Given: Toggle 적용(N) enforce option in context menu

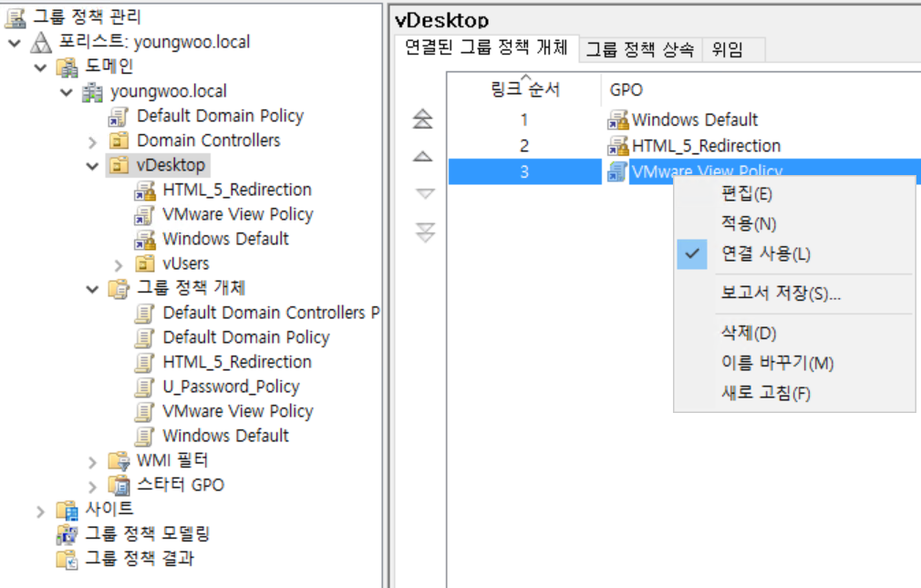Looking at the screenshot, I should pos(794,223).
